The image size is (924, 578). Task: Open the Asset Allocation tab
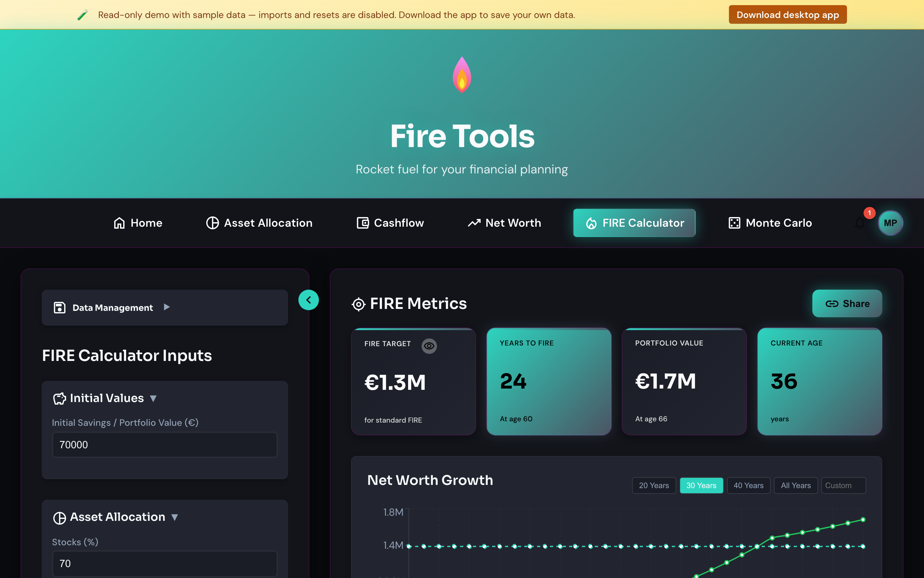click(x=259, y=223)
